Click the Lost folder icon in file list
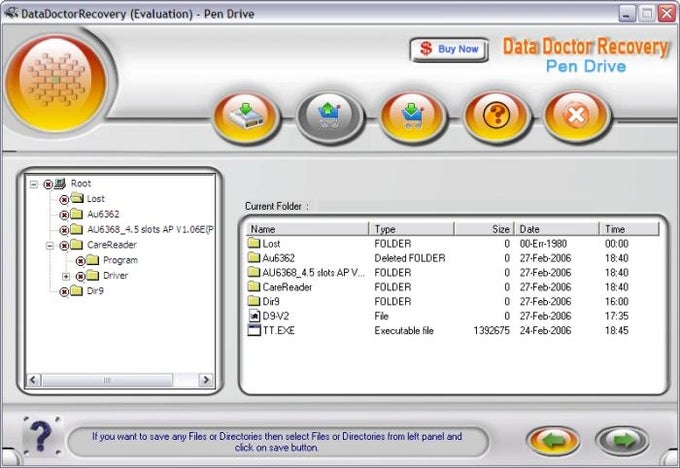This screenshot has width=680, height=468. pyautogui.click(x=254, y=243)
